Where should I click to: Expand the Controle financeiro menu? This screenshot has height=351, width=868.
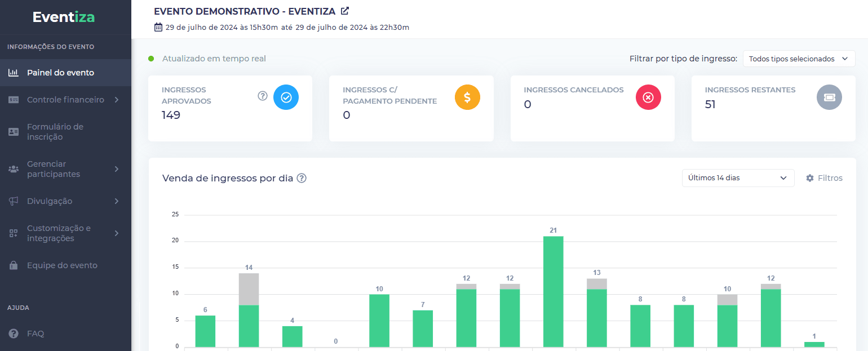pyautogui.click(x=65, y=100)
